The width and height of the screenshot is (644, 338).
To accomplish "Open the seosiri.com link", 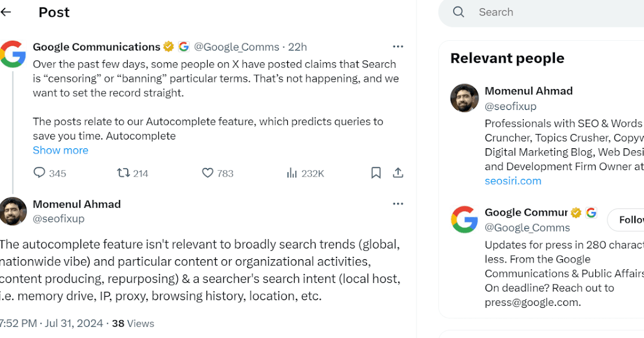I will tap(513, 181).
